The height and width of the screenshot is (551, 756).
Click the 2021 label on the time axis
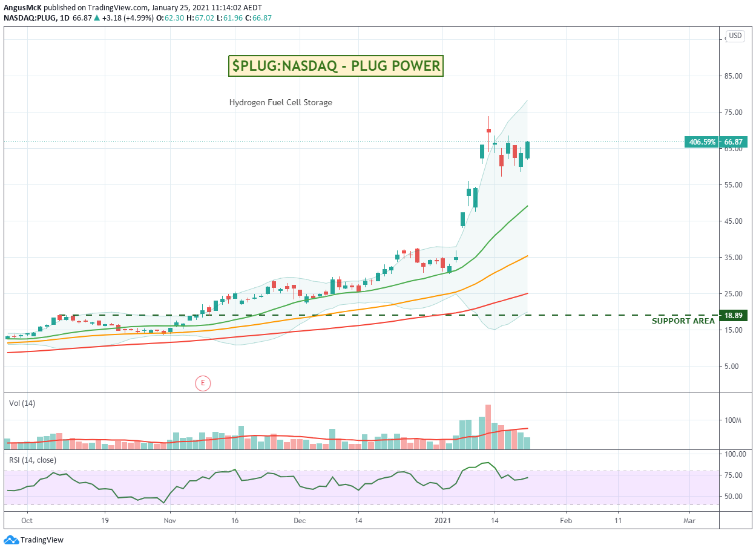443,520
